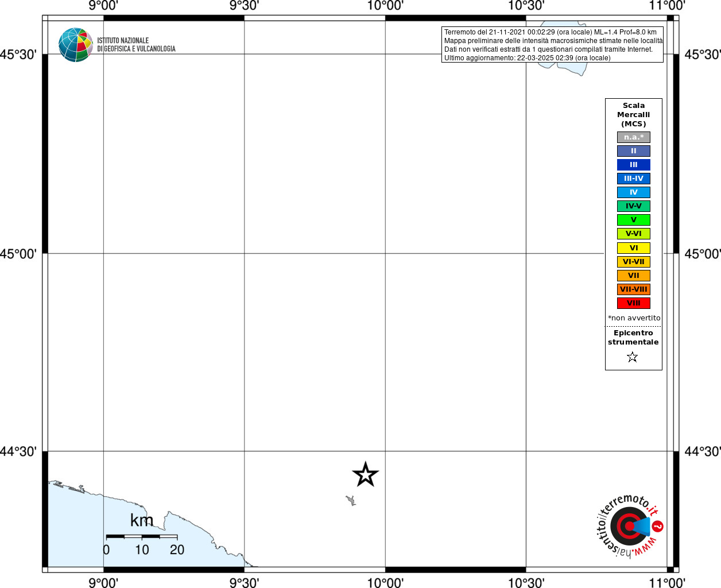Select the orange VII intensity swatch

634,276
